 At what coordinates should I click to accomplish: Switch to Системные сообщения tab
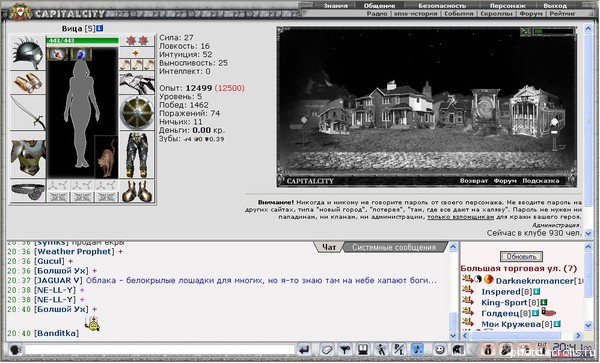394,247
